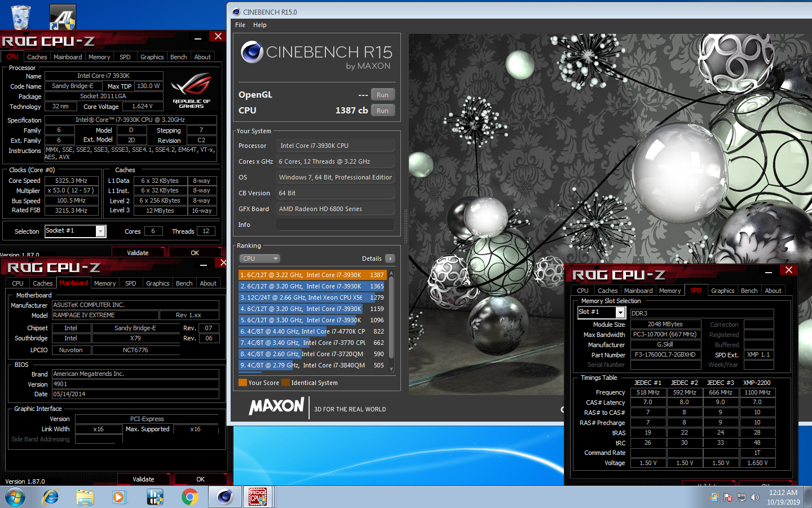Screen dimensions: 812x508
Task: Open the AI Suite desktop shortcut icon
Action: click(x=63, y=17)
